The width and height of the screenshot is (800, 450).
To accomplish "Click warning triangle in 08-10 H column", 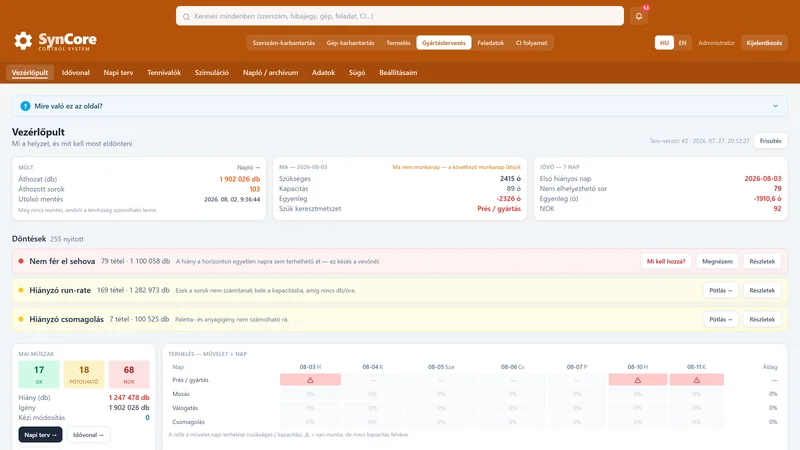I will [638, 380].
